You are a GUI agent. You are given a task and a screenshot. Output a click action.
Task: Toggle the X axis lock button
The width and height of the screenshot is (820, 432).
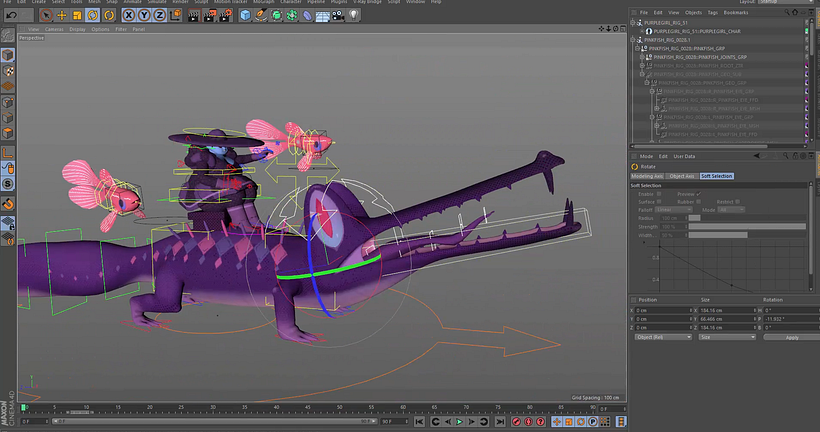coord(129,16)
